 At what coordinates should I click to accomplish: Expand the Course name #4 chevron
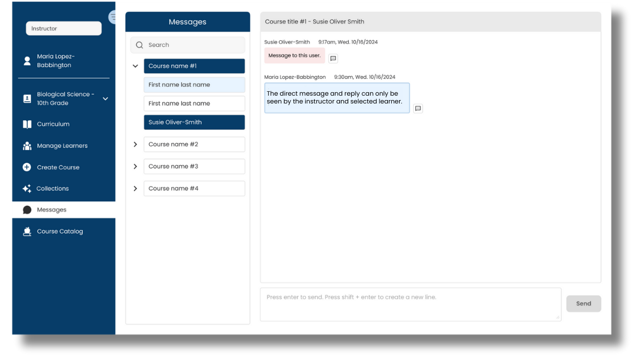click(135, 189)
